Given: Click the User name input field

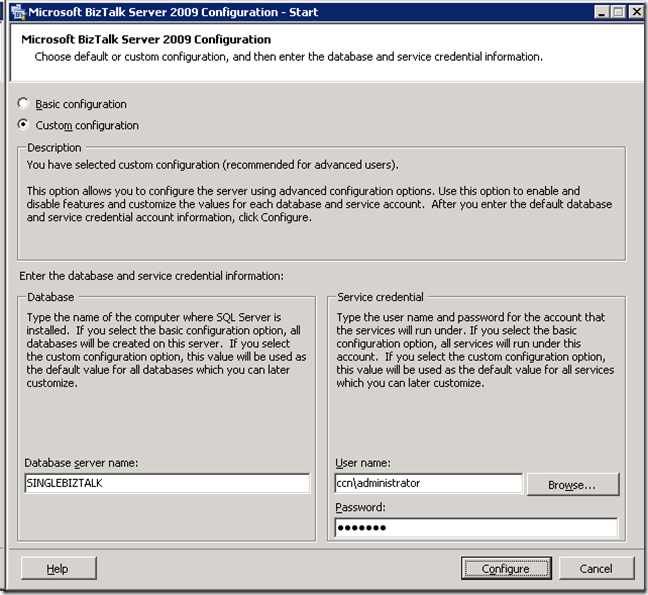Looking at the screenshot, I should pyautogui.click(x=429, y=483).
